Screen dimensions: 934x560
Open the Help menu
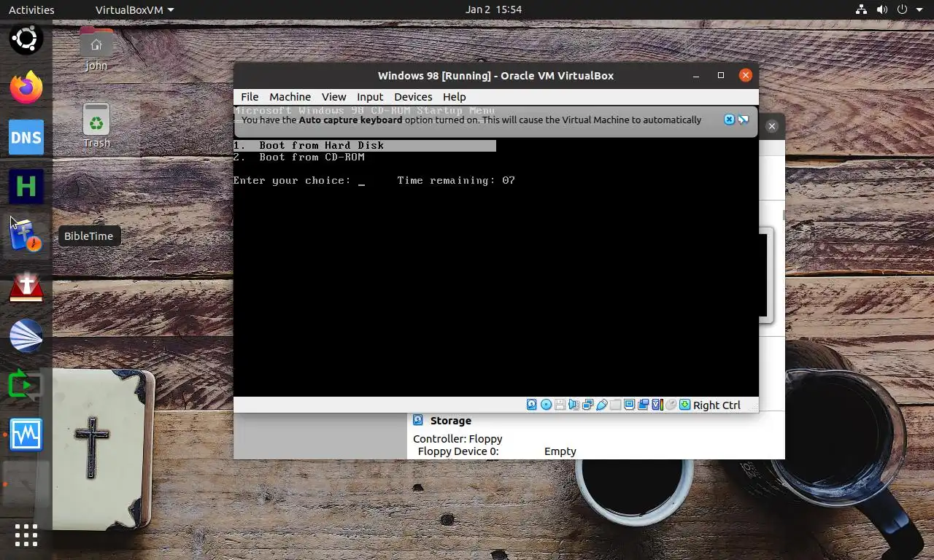[454, 97]
